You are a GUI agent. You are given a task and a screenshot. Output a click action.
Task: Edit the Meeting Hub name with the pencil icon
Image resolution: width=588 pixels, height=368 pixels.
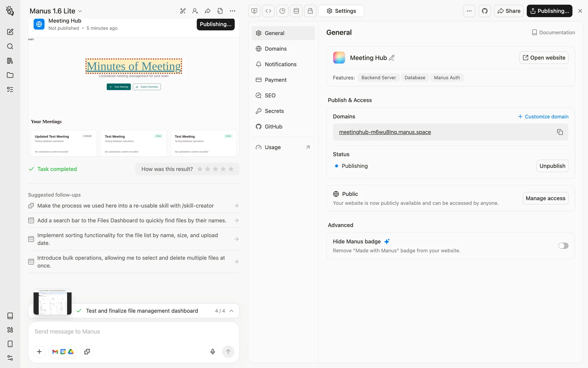tap(392, 58)
